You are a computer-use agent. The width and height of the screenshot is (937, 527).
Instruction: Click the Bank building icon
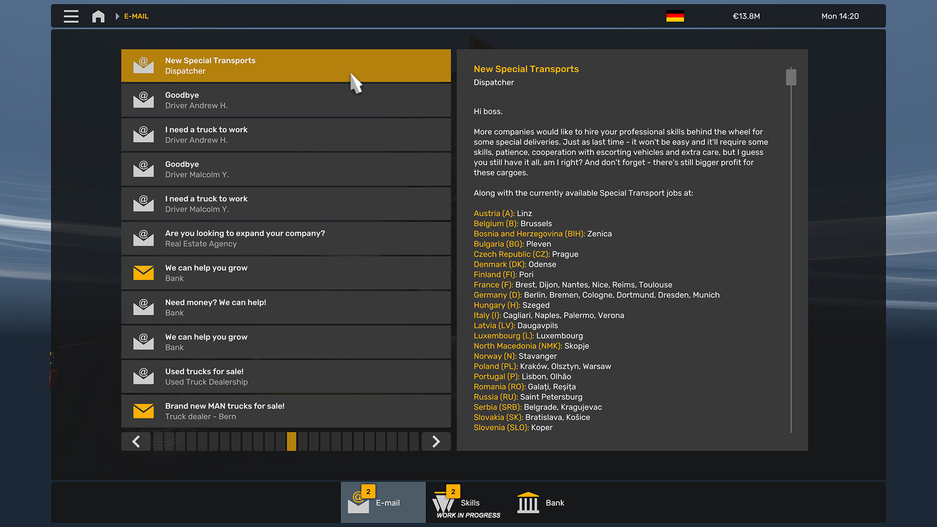click(x=528, y=503)
